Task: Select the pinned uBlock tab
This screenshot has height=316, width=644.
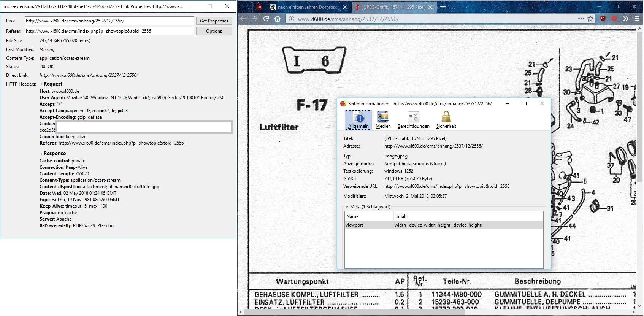Action: [x=259, y=7]
